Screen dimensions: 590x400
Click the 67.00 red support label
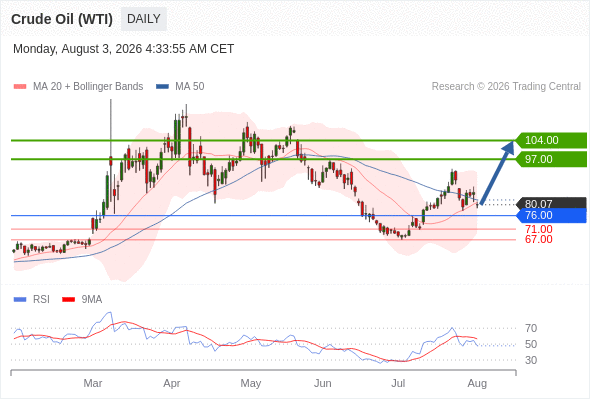point(539,239)
